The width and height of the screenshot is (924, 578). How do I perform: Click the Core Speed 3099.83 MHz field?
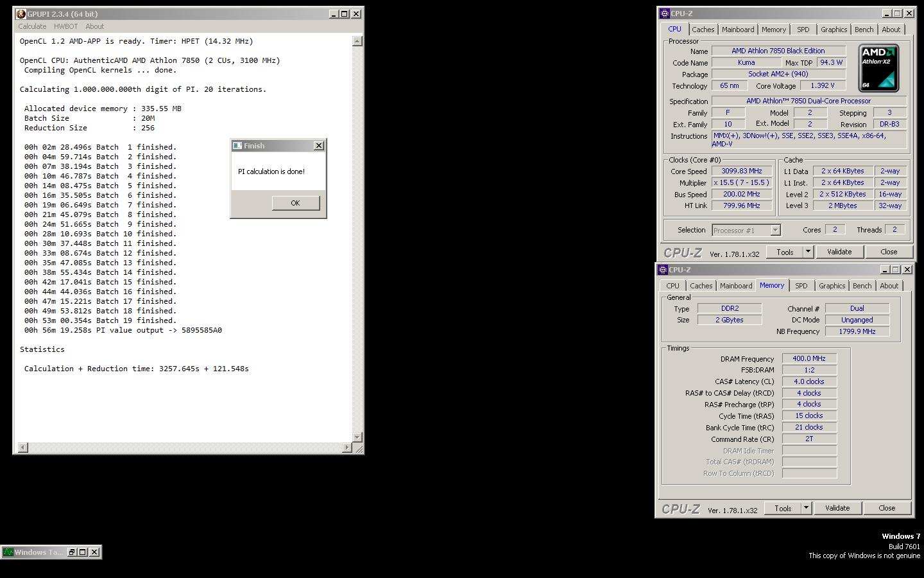tap(742, 171)
